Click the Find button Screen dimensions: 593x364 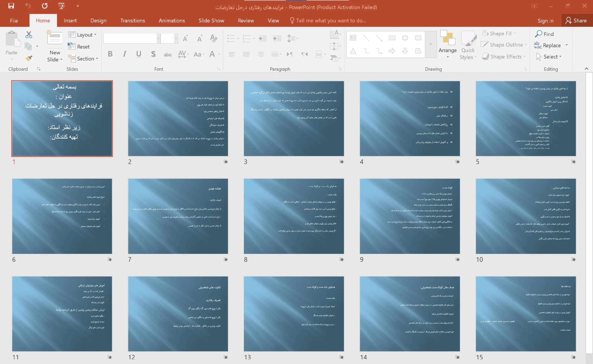click(x=544, y=34)
